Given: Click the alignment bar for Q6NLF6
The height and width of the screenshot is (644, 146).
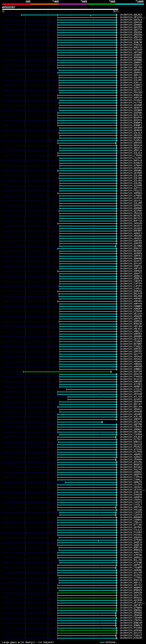Looking at the screenshot, I should point(91,482).
